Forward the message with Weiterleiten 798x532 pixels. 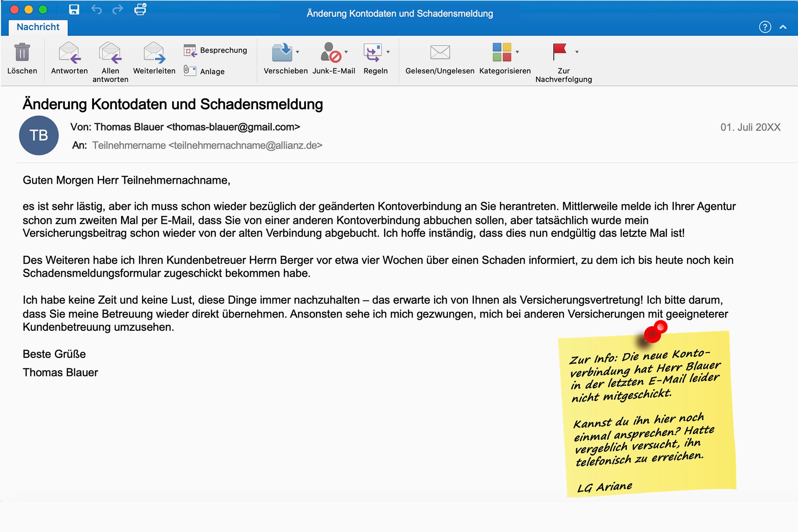point(154,53)
